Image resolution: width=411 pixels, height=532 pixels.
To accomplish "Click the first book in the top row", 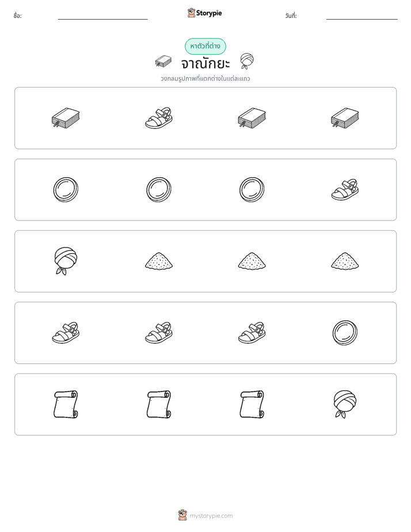I will [66, 118].
